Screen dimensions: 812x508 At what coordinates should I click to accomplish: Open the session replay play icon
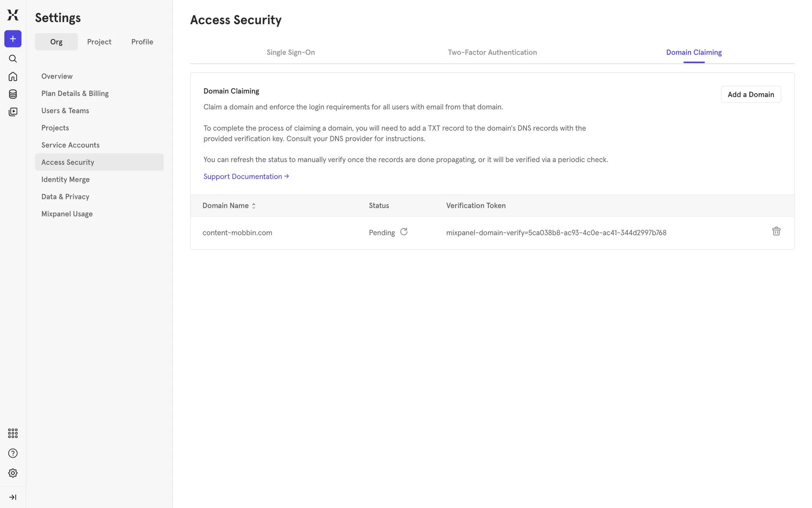pos(13,112)
